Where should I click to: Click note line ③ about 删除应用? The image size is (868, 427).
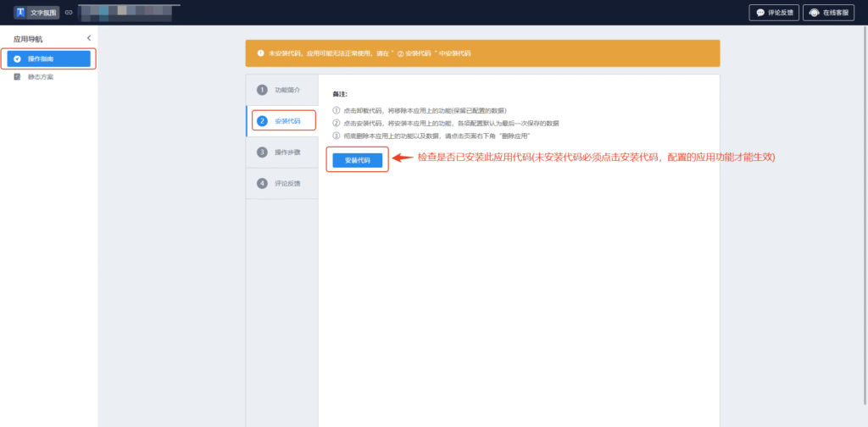pos(431,136)
